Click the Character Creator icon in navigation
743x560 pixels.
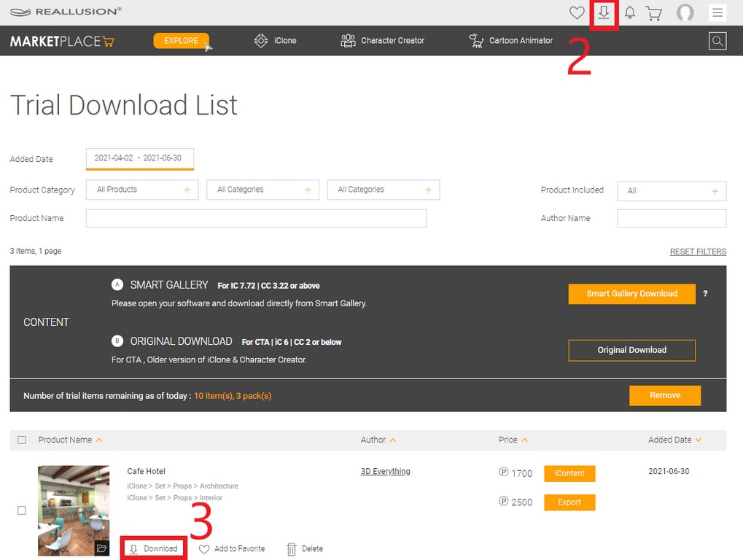coord(348,41)
